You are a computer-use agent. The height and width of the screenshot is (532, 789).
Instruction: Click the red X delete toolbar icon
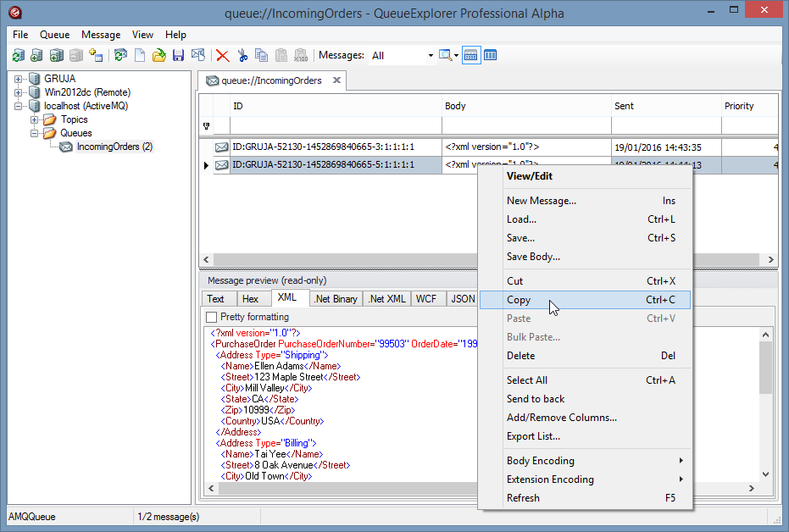(223, 56)
